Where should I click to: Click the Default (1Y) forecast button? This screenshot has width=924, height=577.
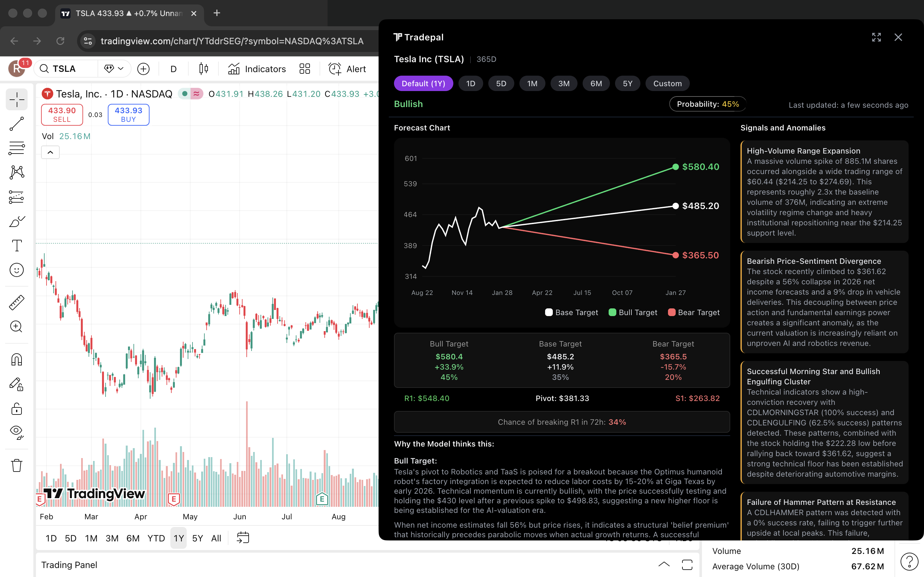pos(423,83)
